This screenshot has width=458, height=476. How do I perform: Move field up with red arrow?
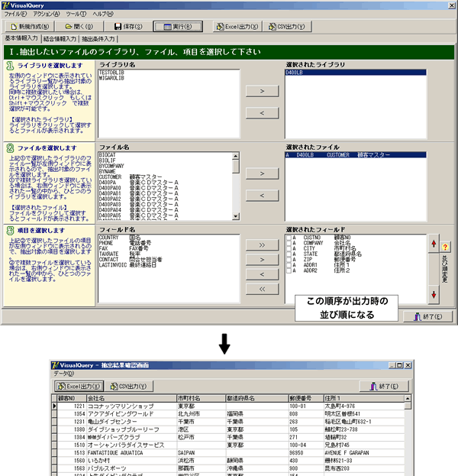coord(434,244)
